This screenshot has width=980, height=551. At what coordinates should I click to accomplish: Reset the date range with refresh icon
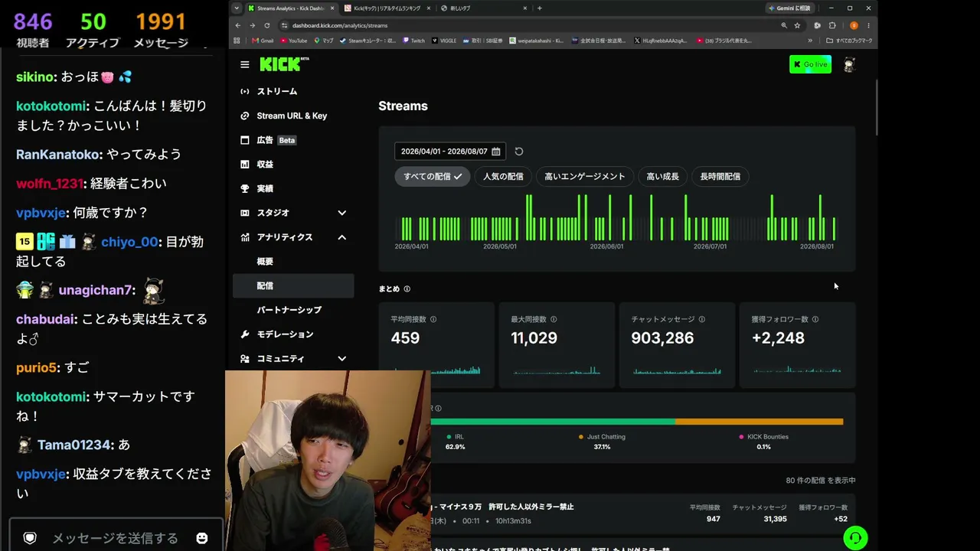519,152
